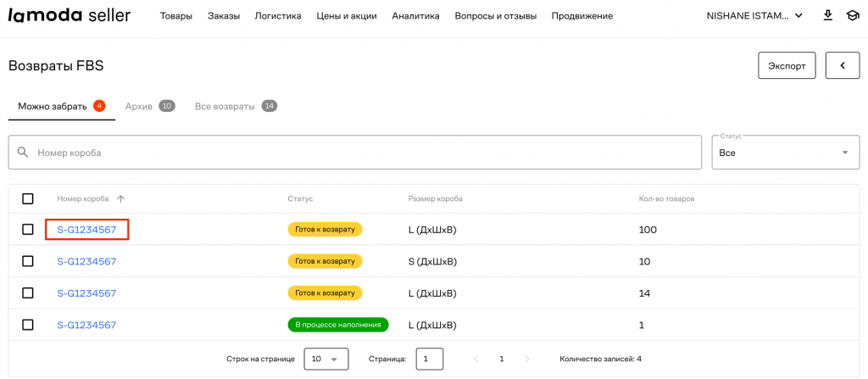Toggle the select-all header checkbox
Image resolution: width=868 pixels, height=379 pixels.
point(28,198)
